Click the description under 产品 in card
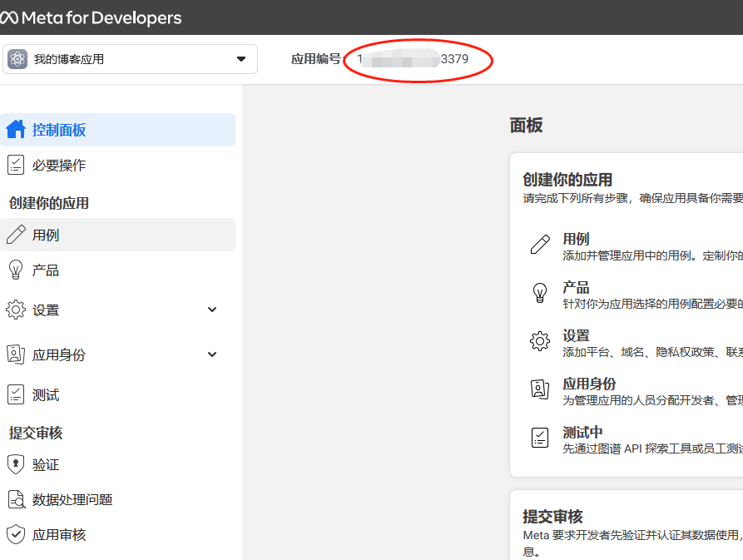The height and width of the screenshot is (560, 743). (x=652, y=305)
